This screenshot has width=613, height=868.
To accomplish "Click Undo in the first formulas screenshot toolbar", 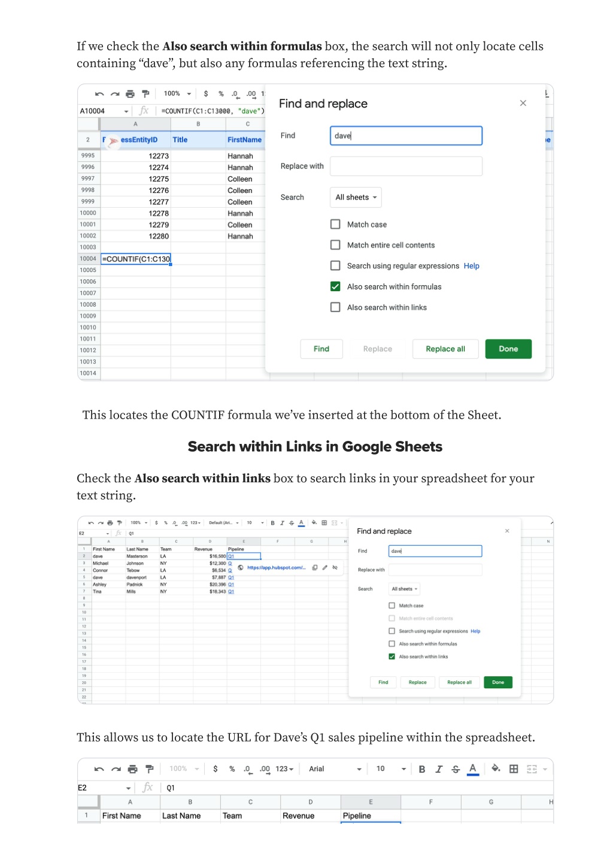I will coord(99,94).
